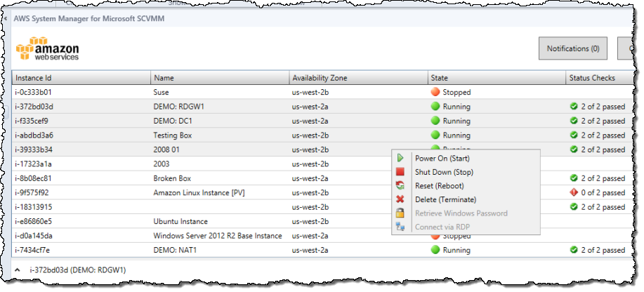Choose Shut Down (Stop) from context menu
Viewport: 644px width, 292px height.
coord(466,172)
